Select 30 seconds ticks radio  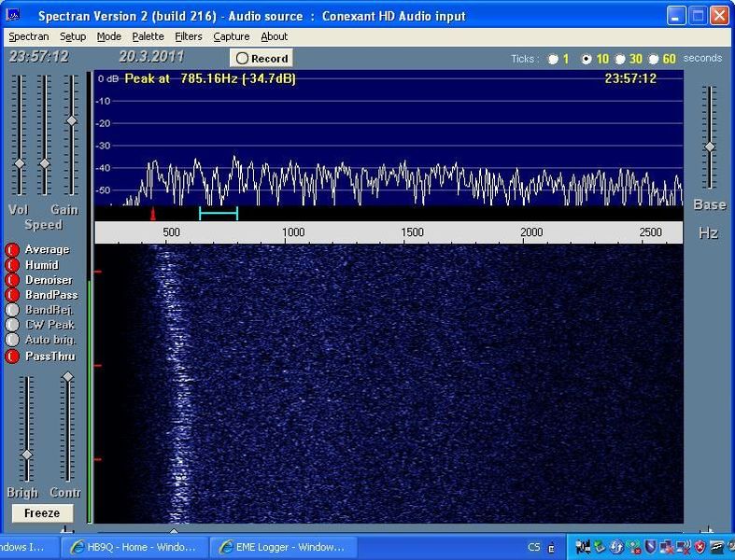[x=620, y=59]
